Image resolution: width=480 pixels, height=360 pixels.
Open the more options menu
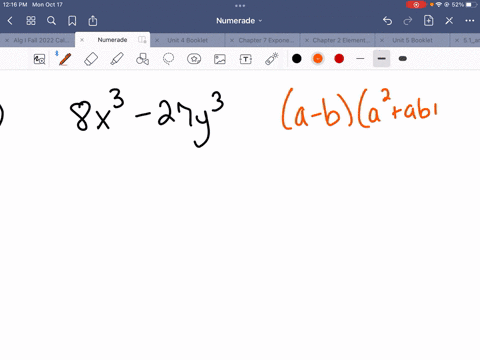point(470,21)
